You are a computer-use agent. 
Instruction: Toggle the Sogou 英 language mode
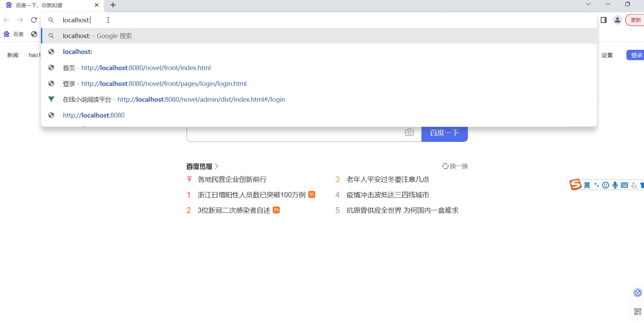coord(587,185)
